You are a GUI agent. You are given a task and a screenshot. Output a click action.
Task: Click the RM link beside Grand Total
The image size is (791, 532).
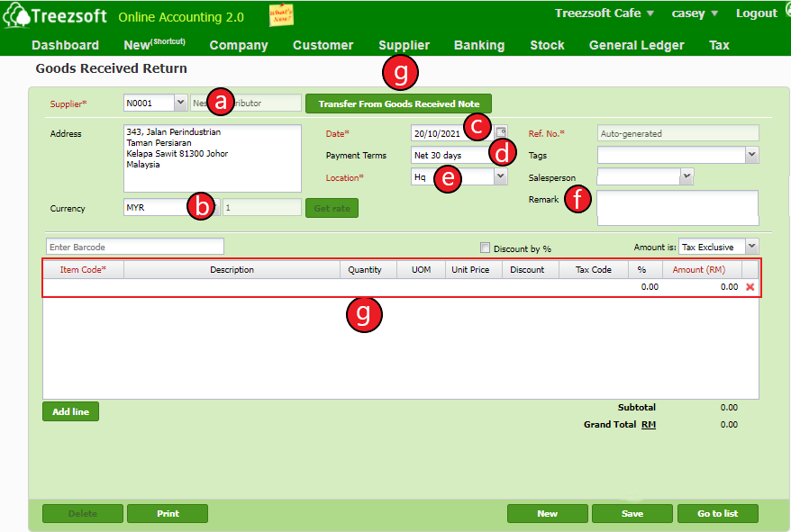pos(649,424)
